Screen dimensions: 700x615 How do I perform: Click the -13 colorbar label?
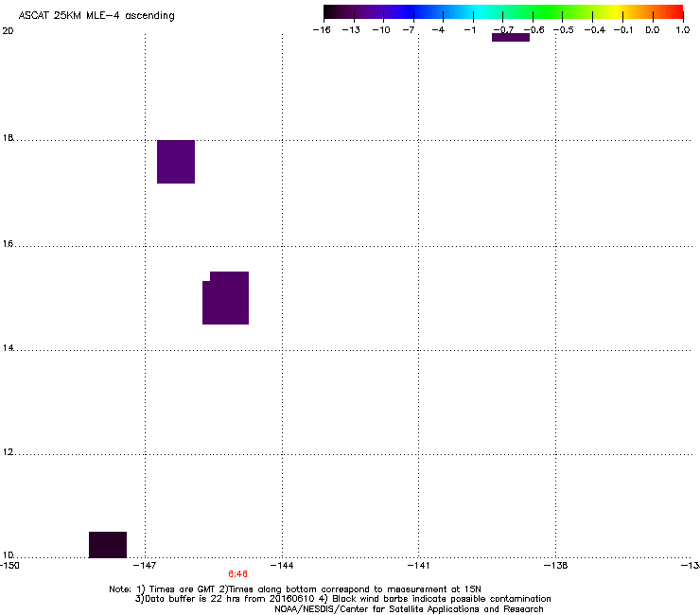click(351, 30)
